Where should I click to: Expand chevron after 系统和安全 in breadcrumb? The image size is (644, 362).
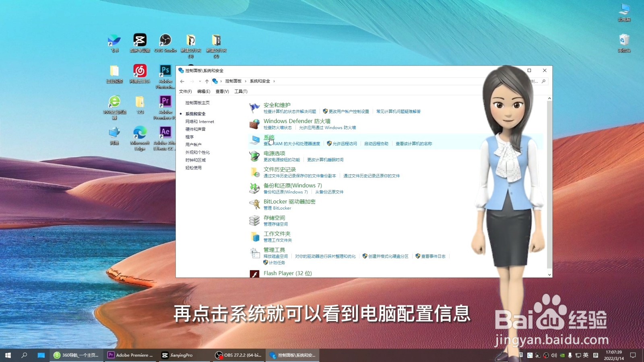(x=274, y=81)
